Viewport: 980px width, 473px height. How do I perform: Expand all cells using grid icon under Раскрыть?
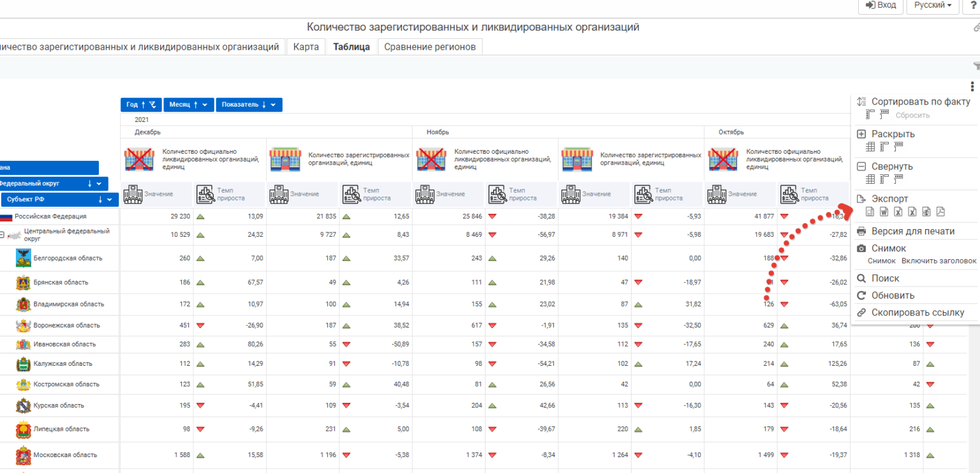[x=870, y=147]
